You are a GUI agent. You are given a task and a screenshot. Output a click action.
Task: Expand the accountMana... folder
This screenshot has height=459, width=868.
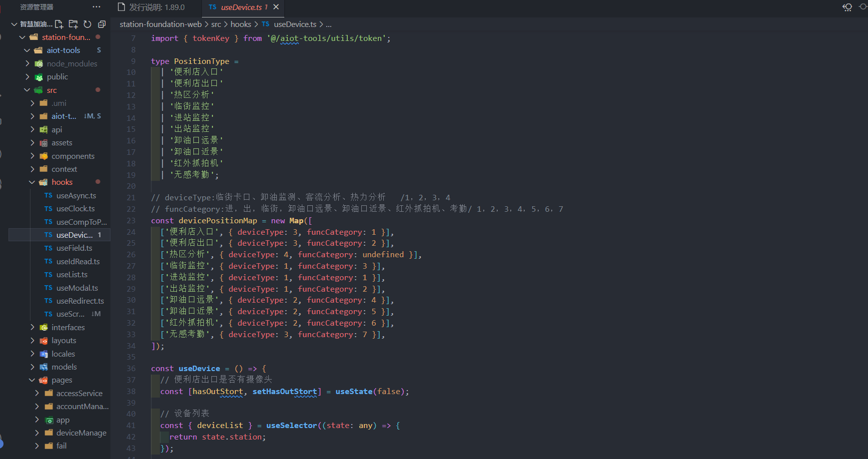coord(37,406)
